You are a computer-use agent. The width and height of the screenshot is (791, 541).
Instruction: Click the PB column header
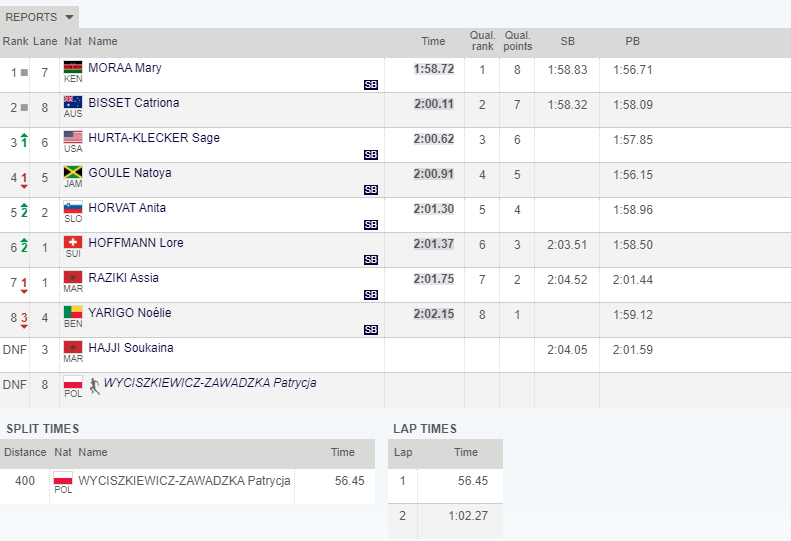632,41
